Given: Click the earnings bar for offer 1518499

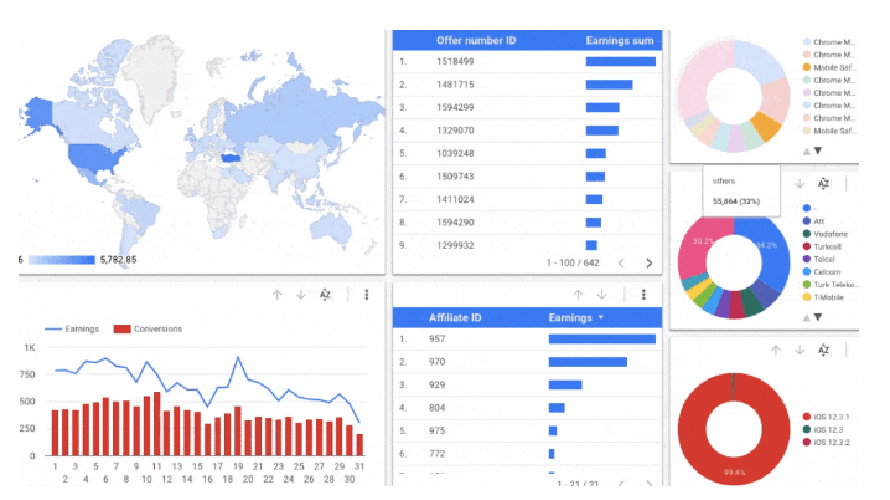Looking at the screenshot, I should pos(620,61).
